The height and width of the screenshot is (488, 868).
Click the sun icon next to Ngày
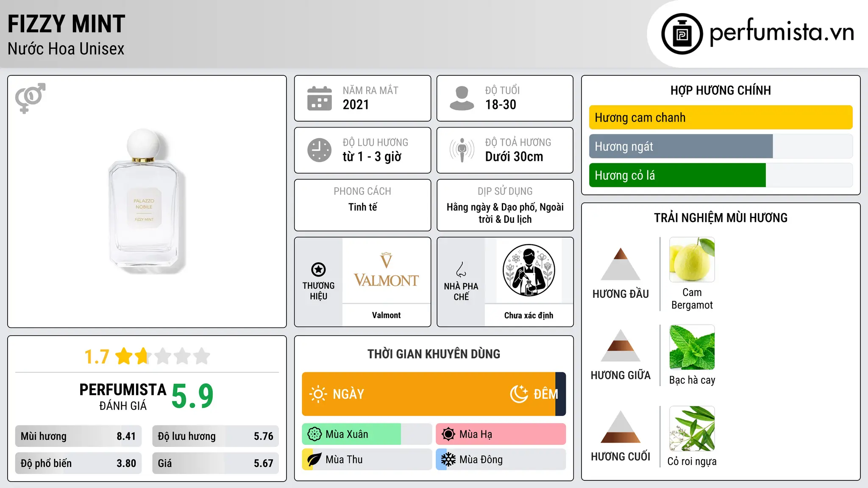pyautogui.click(x=318, y=394)
